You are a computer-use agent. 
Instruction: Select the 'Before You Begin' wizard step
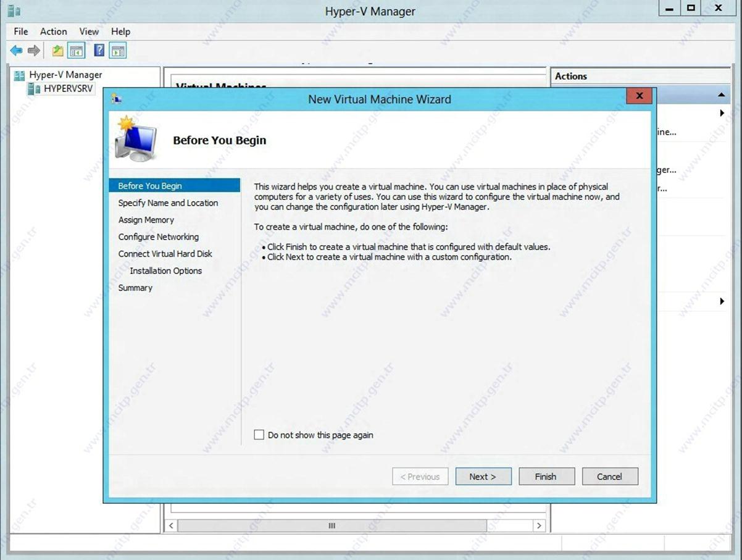pyautogui.click(x=174, y=186)
